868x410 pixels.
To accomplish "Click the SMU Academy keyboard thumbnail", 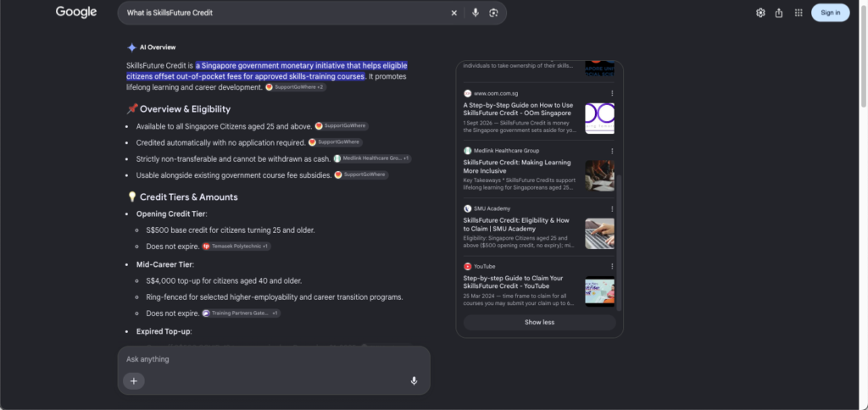I will (x=599, y=234).
